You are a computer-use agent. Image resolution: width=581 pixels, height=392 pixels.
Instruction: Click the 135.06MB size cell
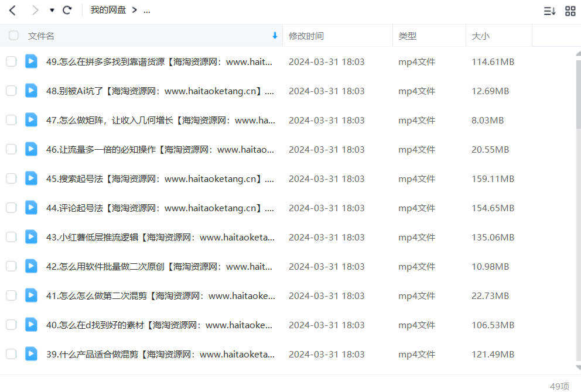point(493,238)
